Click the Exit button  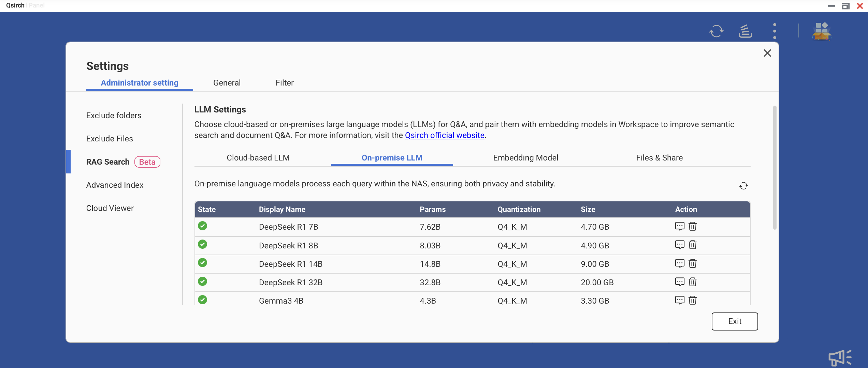click(x=735, y=321)
